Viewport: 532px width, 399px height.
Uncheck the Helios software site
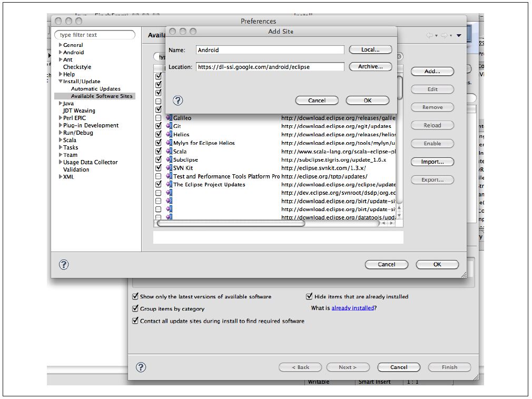(158, 134)
